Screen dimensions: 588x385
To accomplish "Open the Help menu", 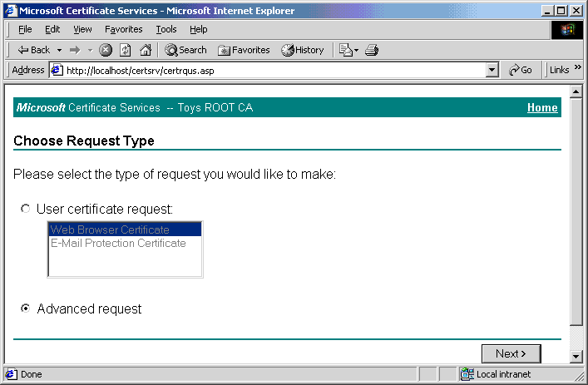I will (199, 29).
